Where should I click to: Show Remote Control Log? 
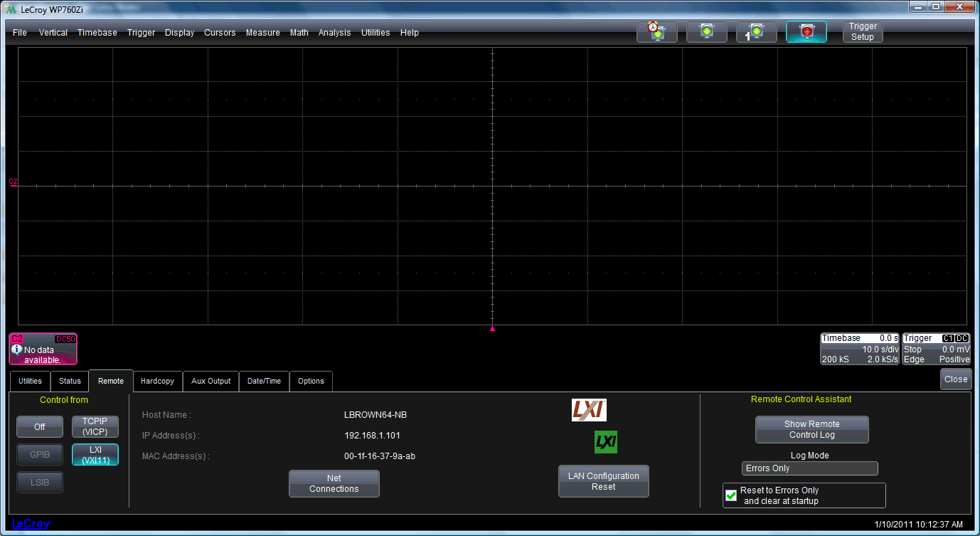pos(812,429)
